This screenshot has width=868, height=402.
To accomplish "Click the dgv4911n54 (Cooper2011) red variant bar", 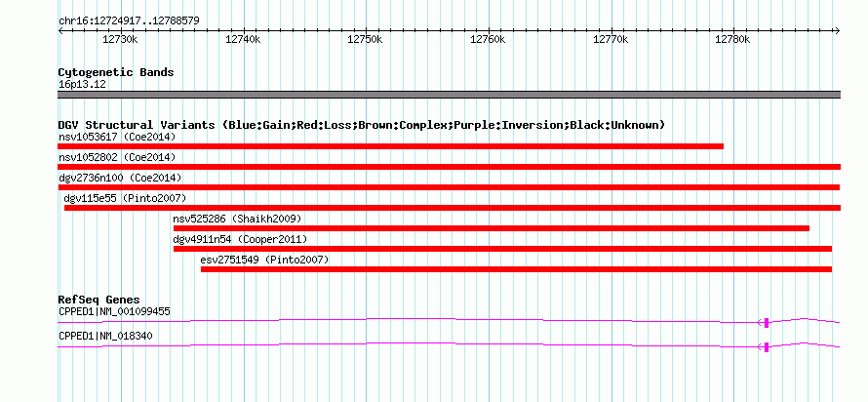I will [502, 249].
